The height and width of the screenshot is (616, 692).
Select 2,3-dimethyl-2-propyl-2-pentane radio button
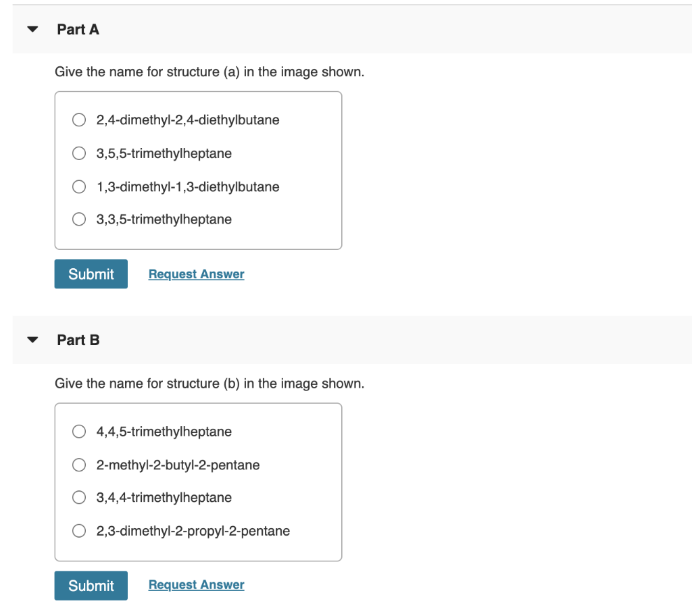coord(80,531)
